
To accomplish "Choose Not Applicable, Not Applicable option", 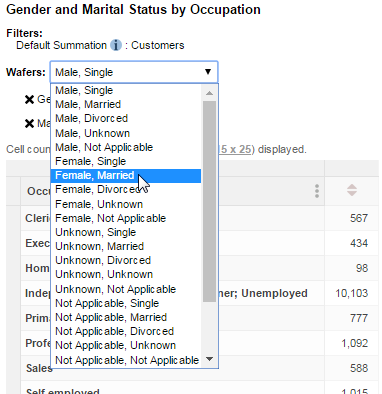I will click(126, 360).
